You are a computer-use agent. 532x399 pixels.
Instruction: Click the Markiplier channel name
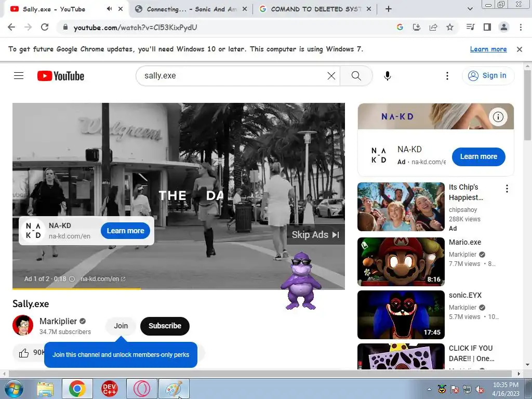(x=58, y=321)
